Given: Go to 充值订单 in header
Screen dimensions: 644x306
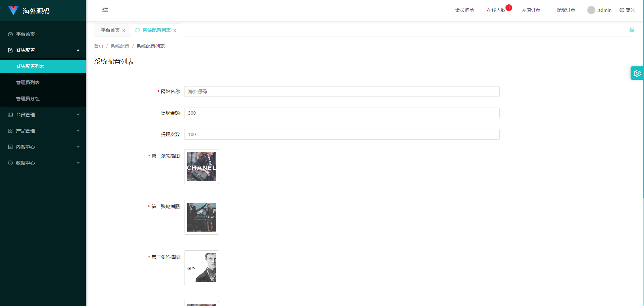Looking at the screenshot, I should [531, 10].
